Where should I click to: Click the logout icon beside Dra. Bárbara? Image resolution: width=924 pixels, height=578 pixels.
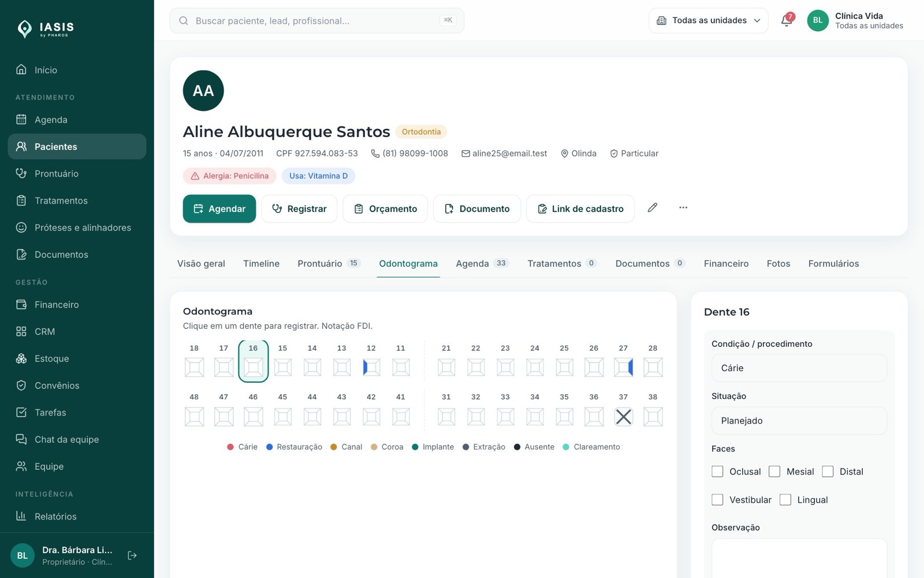point(132,555)
